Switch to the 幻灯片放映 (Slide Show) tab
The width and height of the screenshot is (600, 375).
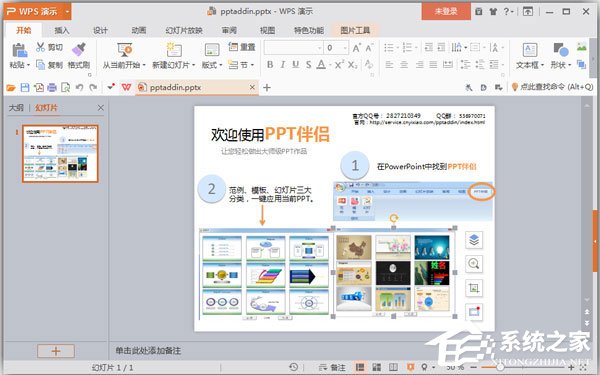(x=184, y=30)
